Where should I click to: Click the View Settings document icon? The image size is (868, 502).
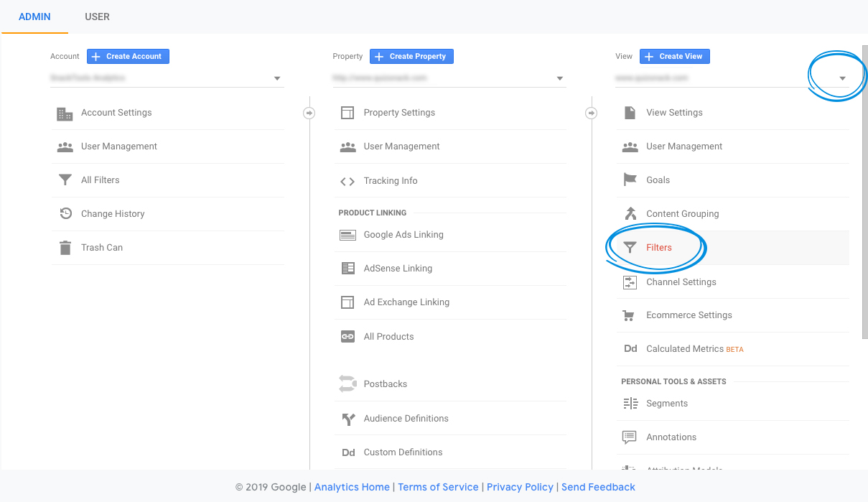(x=630, y=113)
